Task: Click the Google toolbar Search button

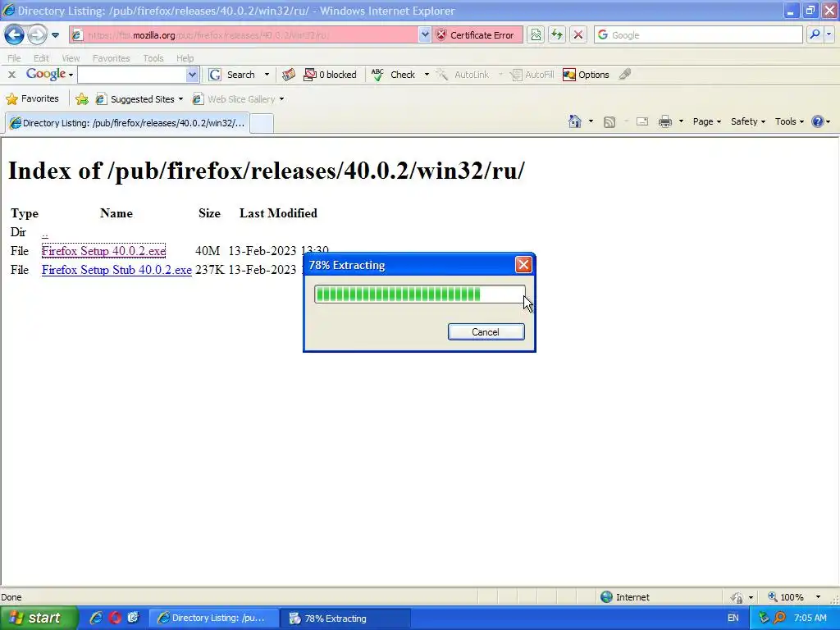Action: tap(232, 75)
